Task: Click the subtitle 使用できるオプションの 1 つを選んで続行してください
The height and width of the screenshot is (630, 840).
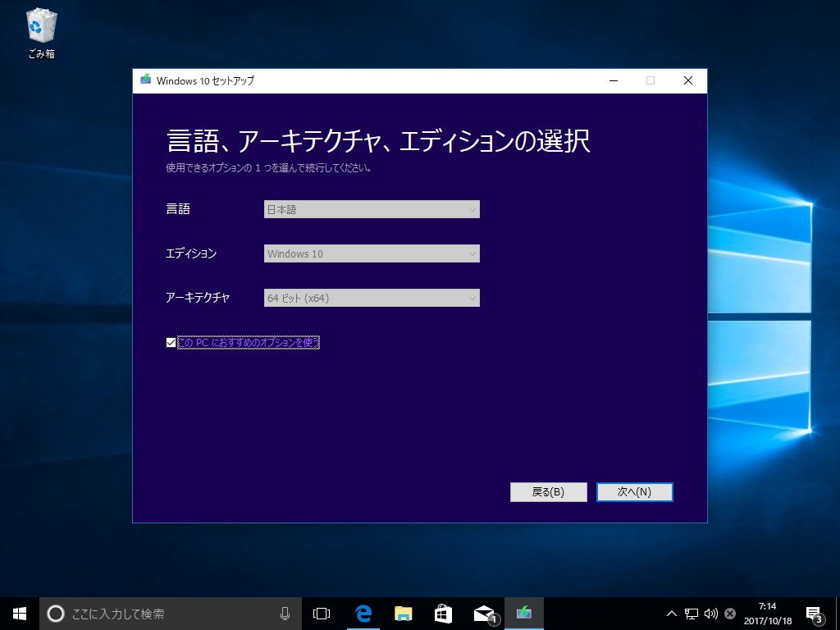Action: (268, 167)
